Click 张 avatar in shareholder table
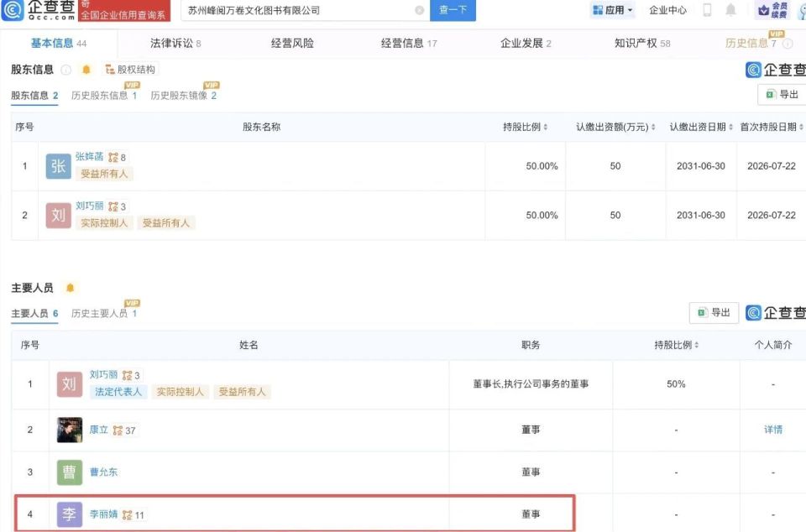 58,166
